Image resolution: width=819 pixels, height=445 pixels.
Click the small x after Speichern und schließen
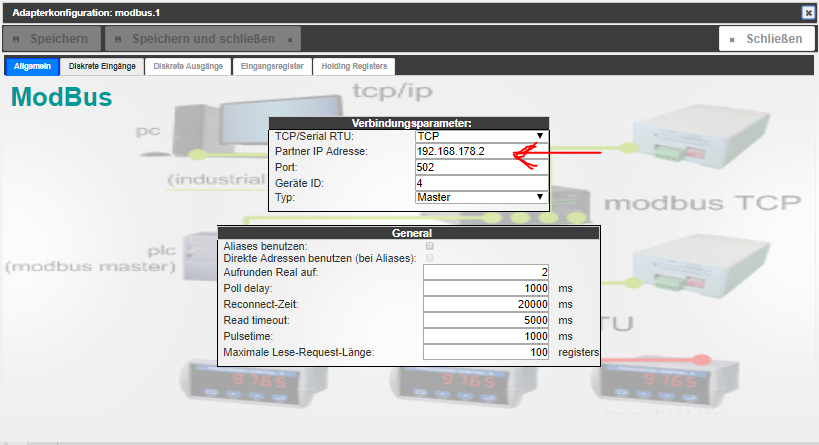[x=290, y=40]
